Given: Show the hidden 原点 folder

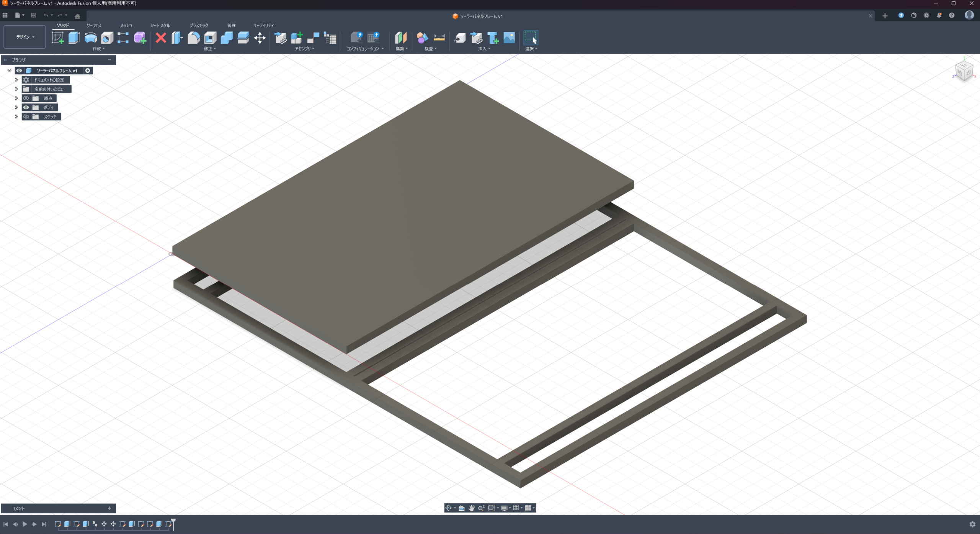Looking at the screenshot, I should click(x=26, y=98).
